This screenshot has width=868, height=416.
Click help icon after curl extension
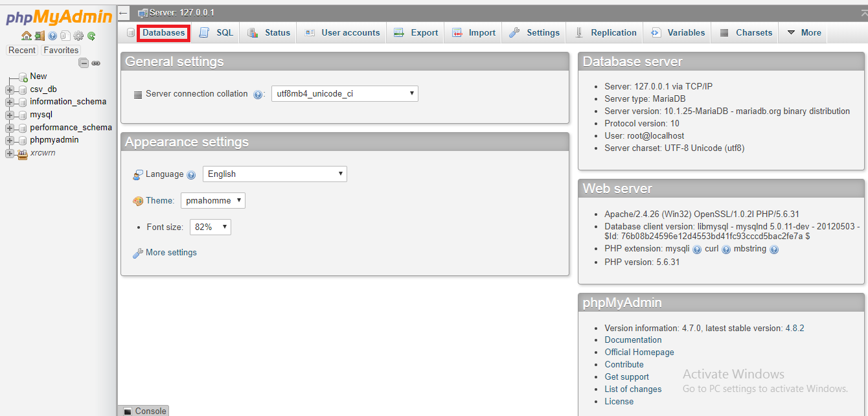click(x=726, y=249)
